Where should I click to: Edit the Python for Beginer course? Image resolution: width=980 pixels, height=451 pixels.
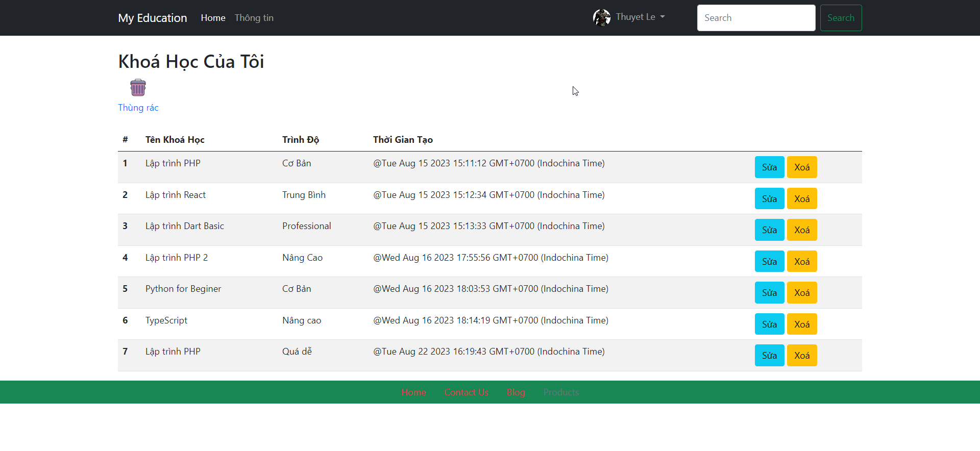point(769,293)
